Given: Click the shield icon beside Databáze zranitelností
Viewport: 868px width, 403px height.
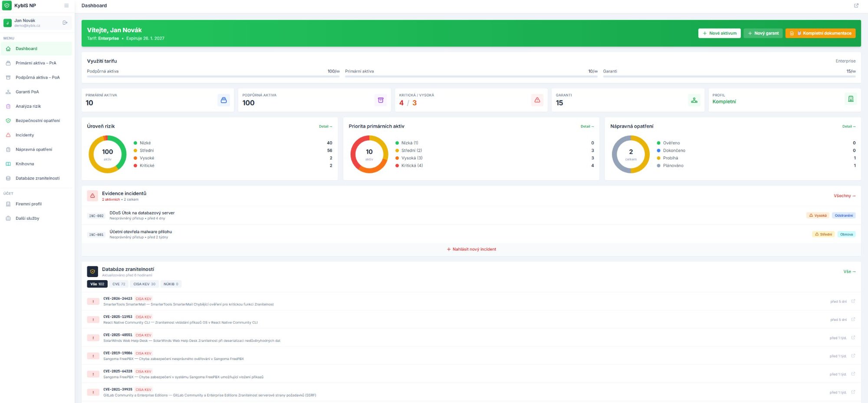Looking at the screenshot, I should [92, 271].
